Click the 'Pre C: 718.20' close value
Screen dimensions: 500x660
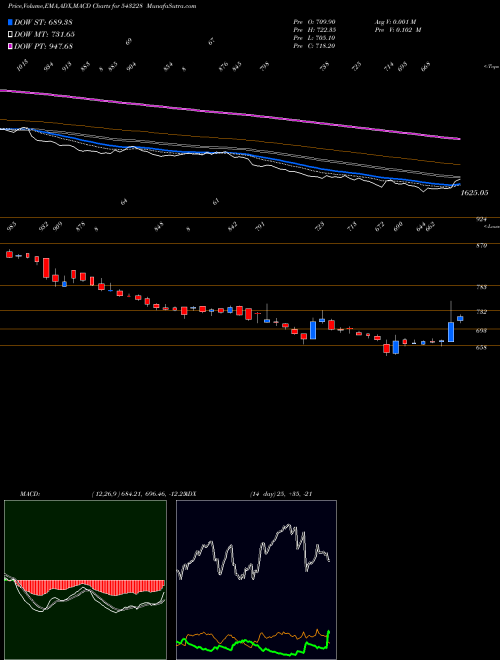click(314, 46)
